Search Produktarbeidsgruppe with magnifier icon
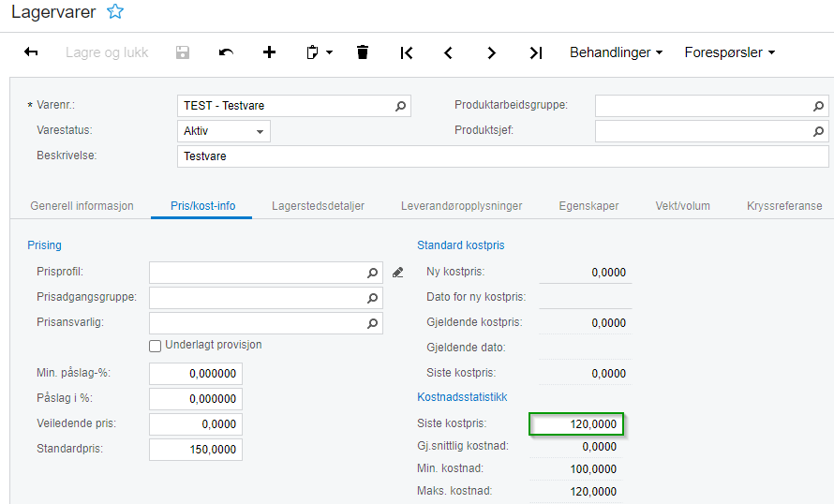834x504 pixels. [819, 107]
